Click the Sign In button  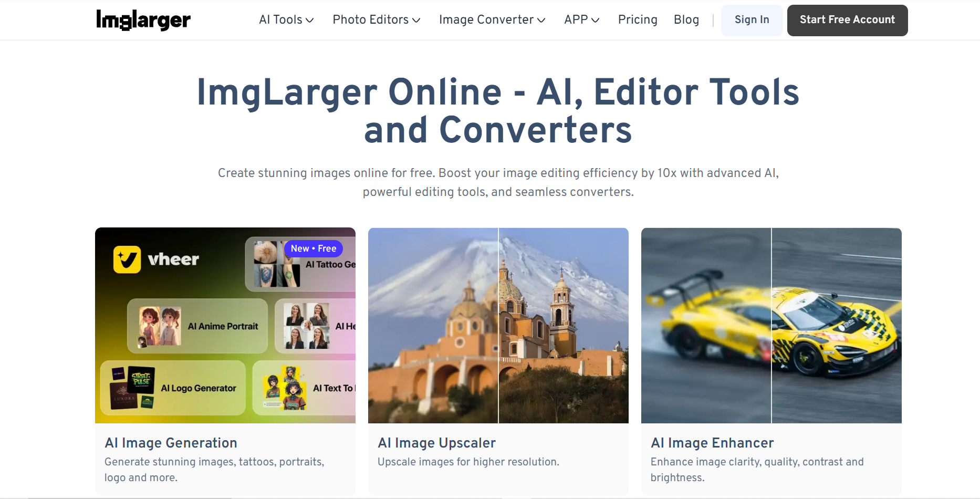pyautogui.click(x=752, y=20)
